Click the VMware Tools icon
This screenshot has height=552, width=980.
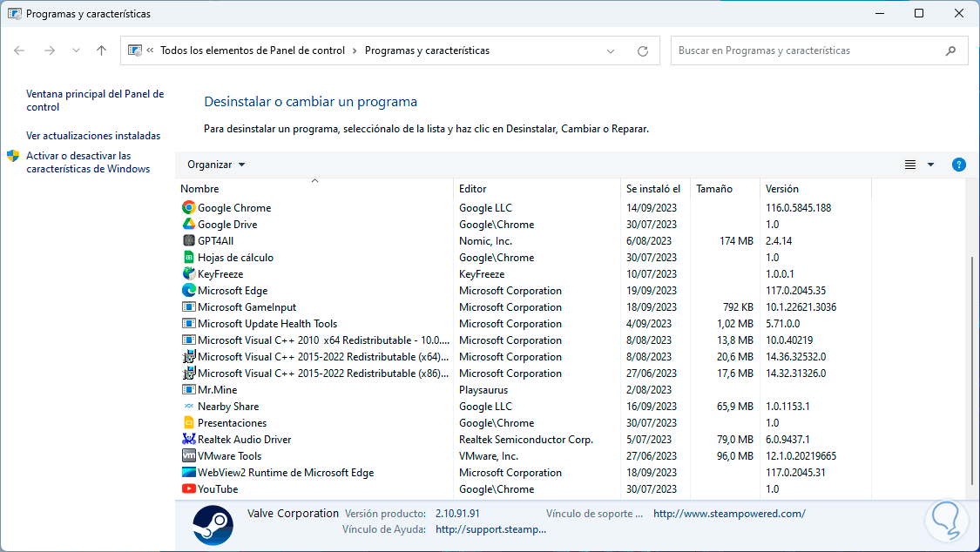click(189, 456)
